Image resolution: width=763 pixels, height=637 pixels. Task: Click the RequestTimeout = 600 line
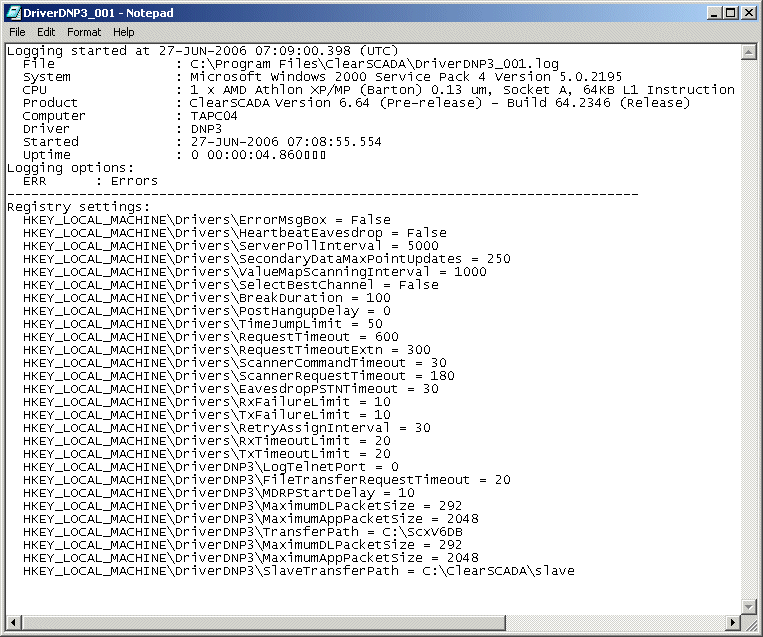click(211, 337)
